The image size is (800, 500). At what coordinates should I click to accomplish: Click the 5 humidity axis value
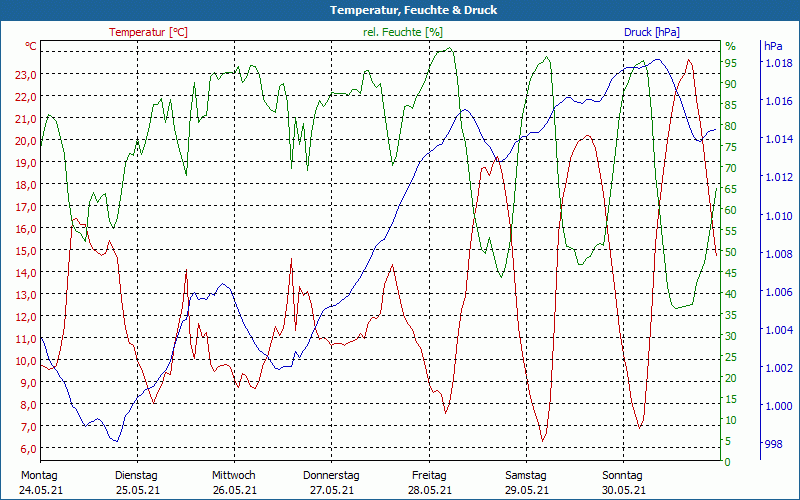tap(728, 441)
